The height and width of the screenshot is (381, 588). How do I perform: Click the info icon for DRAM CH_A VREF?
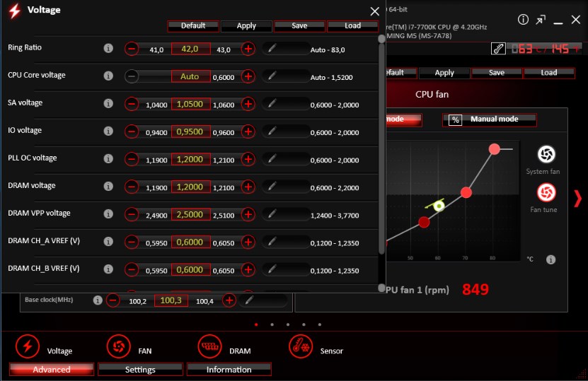[108, 241]
